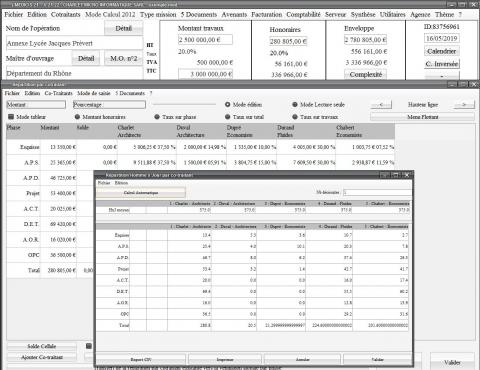Screen dimensions: 480x370
Task: Open the Fichier menu in the main menu bar
Action: coord(13,14)
